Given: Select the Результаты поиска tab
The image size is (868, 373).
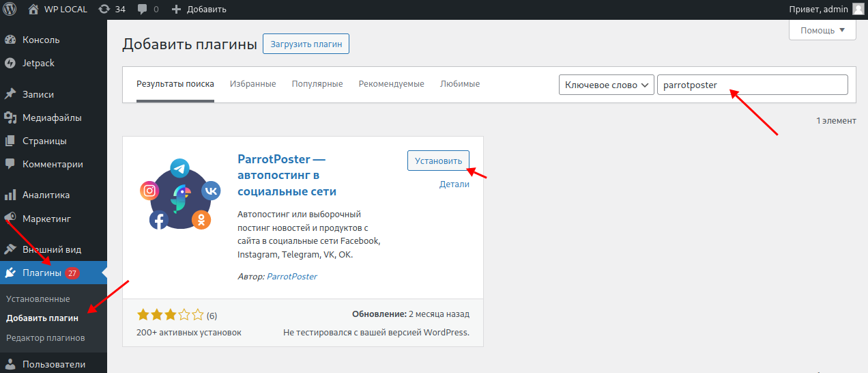Looking at the screenshot, I should 175,84.
